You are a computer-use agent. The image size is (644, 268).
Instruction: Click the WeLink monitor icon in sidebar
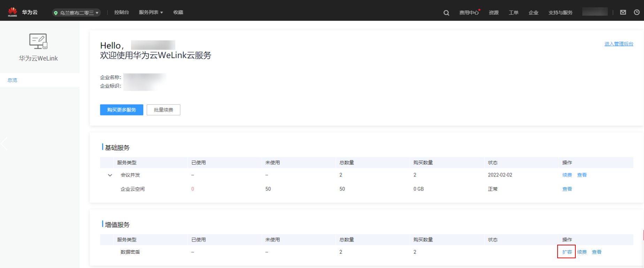[x=38, y=41]
